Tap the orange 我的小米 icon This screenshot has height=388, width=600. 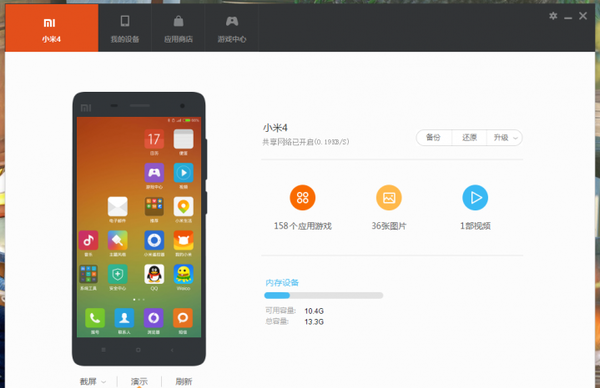coord(184,240)
